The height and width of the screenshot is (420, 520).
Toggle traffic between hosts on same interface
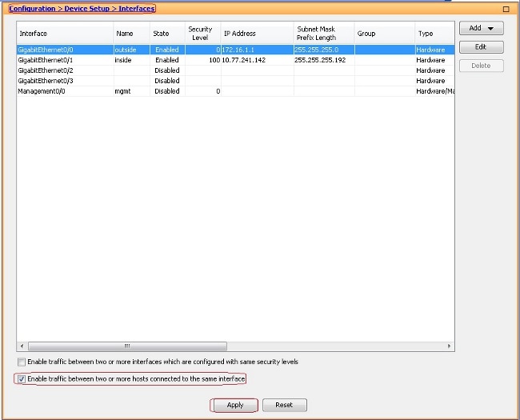(x=22, y=378)
